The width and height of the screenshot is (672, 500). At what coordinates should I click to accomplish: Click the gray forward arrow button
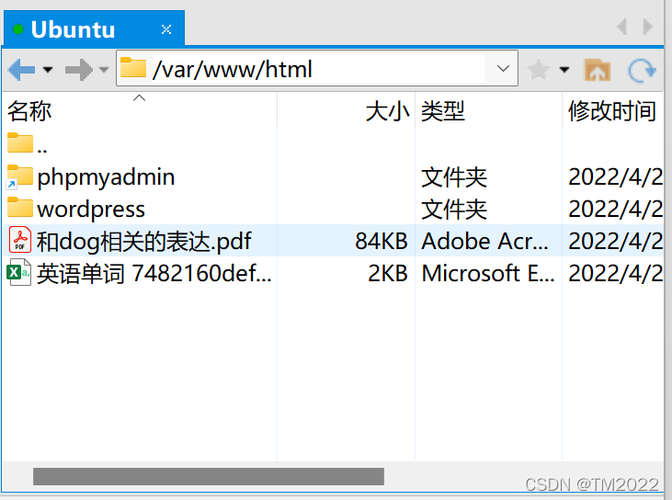(x=79, y=69)
